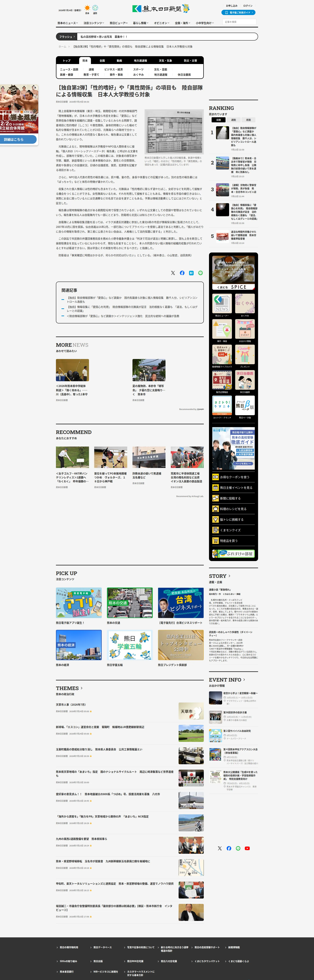Open Facebook icon beside the YouTube icon
The image size is (314, 980).
tap(229, 848)
